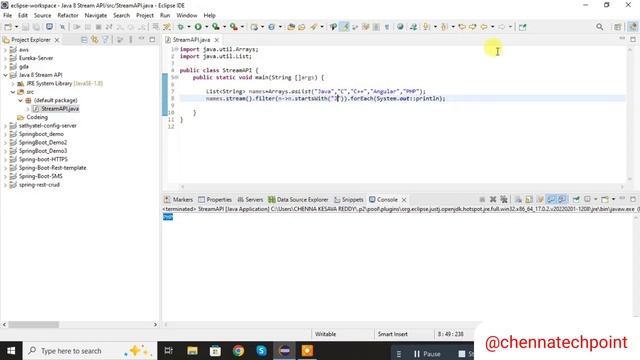Collapse the src folder node
The height and width of the screenshot is (360, 640).
(x=13, y=92)
